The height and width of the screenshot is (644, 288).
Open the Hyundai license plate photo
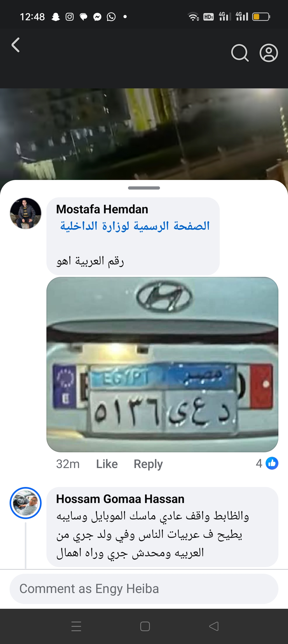coord(162,365)
